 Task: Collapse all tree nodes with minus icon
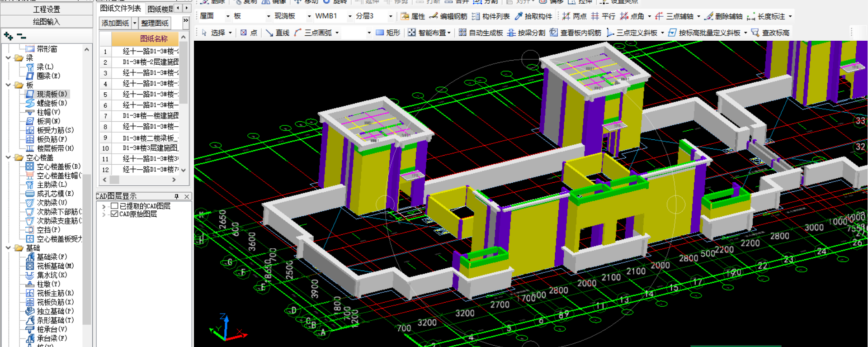(x=21, y=36)
